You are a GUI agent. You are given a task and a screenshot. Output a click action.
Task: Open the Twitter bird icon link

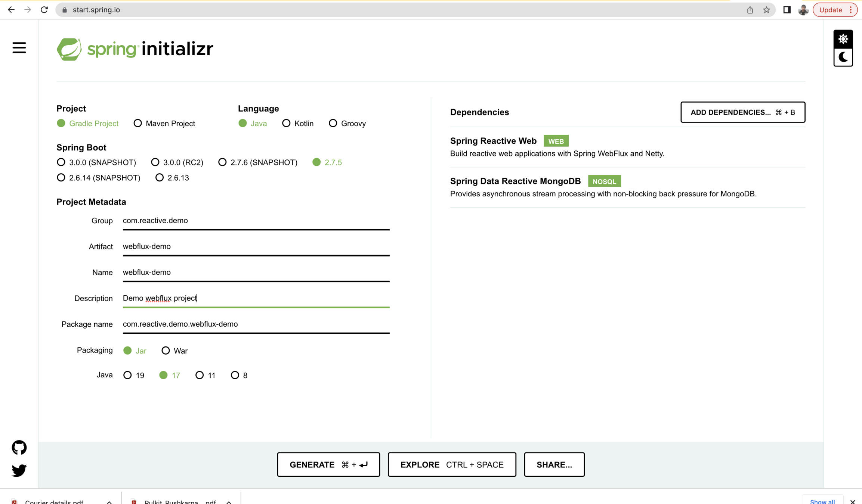click(x=19, y=470)
